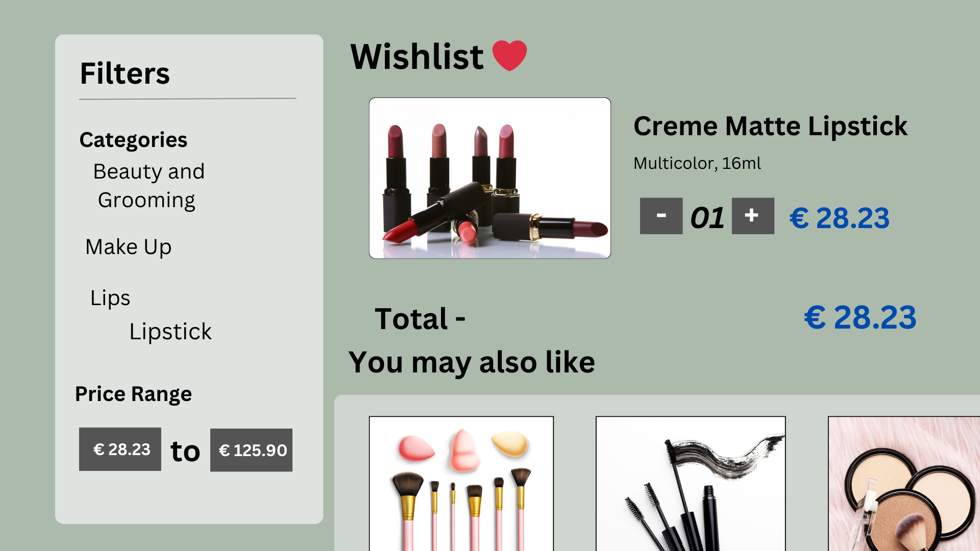Image resolution: width=980 pixels, height=551 pixels.
Task: Open the makeup brushes and sponges recommendation
Action: point(461,484)
